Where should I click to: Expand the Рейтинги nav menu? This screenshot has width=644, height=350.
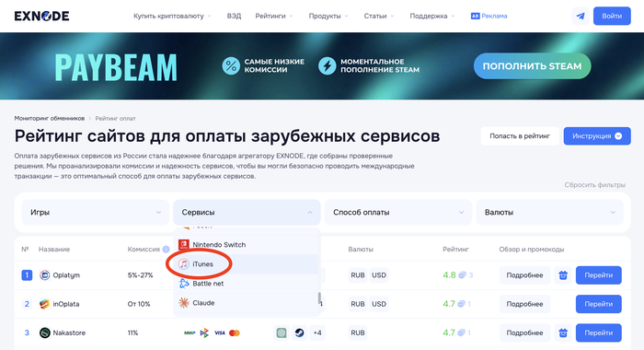[274, 16]
